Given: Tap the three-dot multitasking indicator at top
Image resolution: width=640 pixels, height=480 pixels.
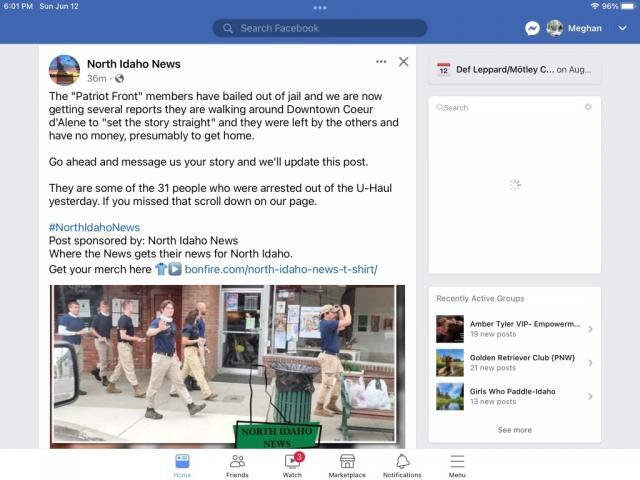Looking at the screenshot, I should tap(320, 7).
